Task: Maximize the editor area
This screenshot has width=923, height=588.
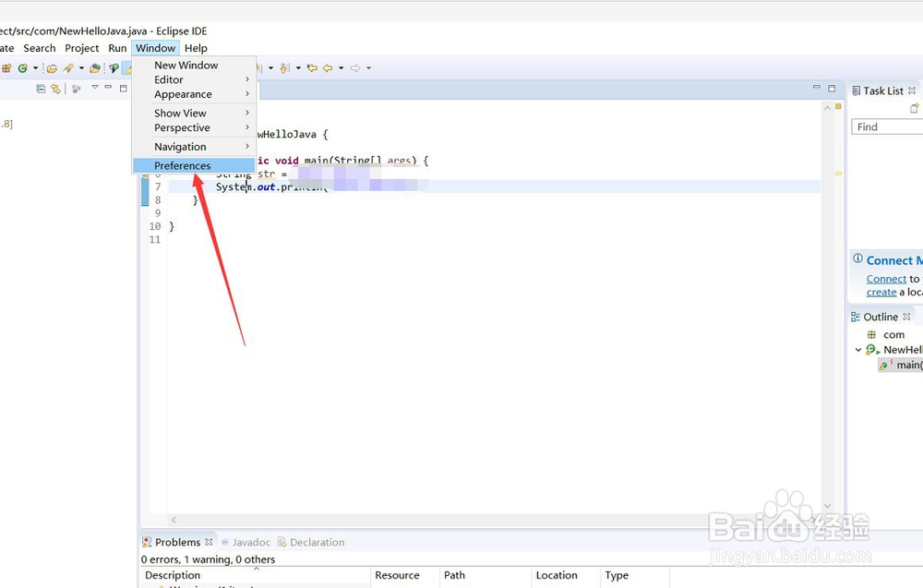Action: point(832,89)
